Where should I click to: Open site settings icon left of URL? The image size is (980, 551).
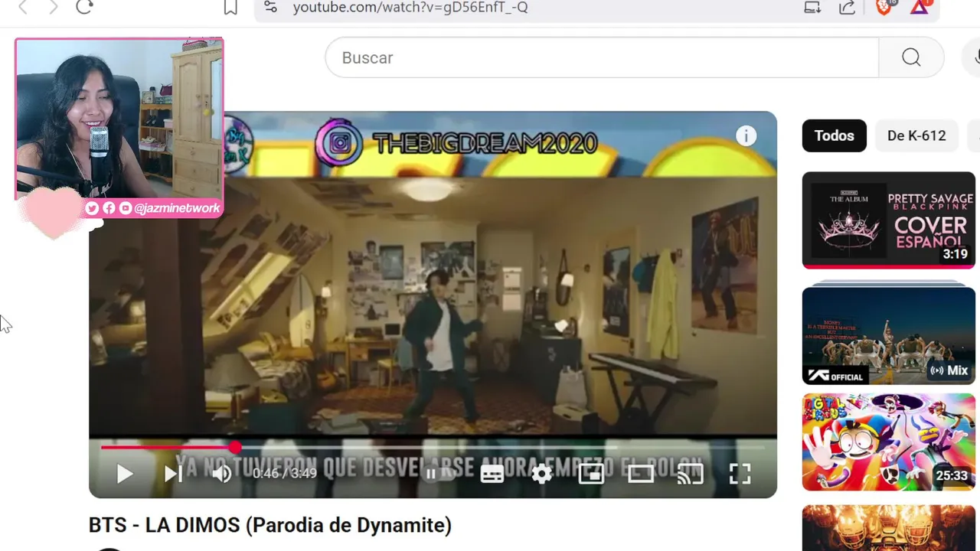click(x=270, y=7)
